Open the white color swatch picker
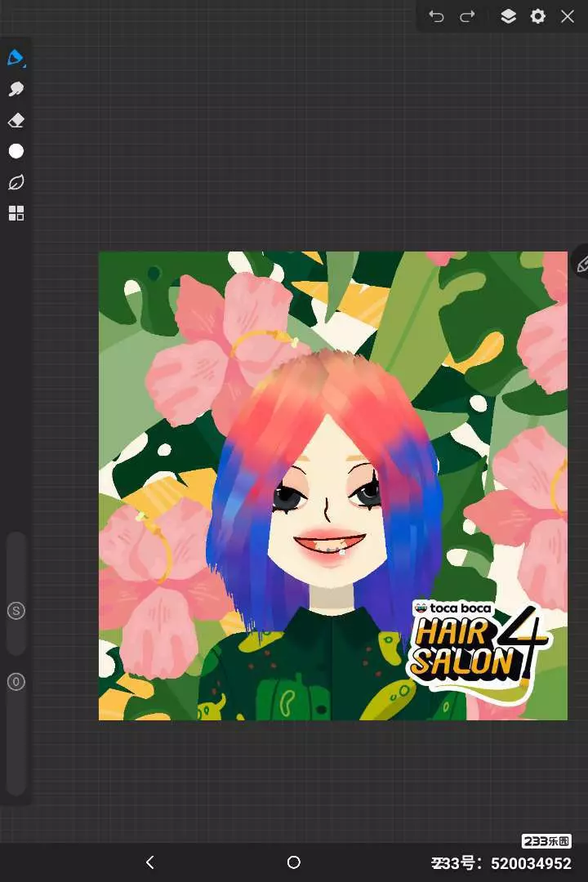Screen dimensions: 588x882 [x=16, y=151]
